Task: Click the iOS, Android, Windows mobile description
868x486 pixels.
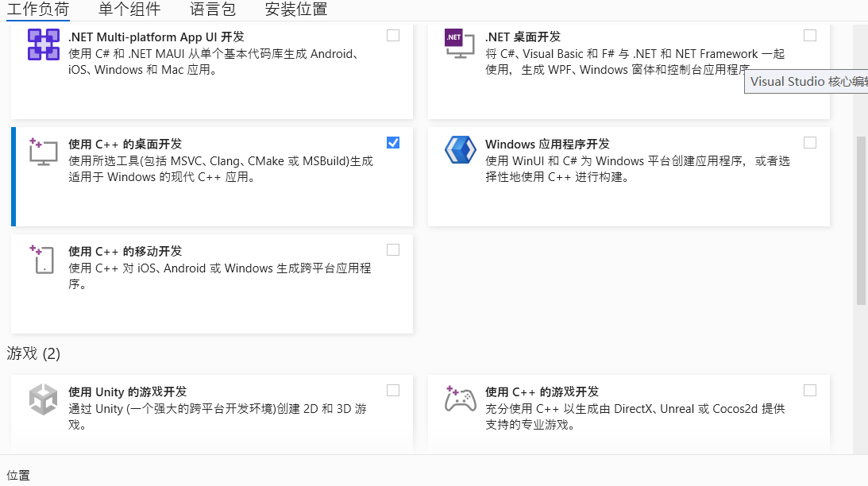Action: pyautogui.click(x=220, y=276)
